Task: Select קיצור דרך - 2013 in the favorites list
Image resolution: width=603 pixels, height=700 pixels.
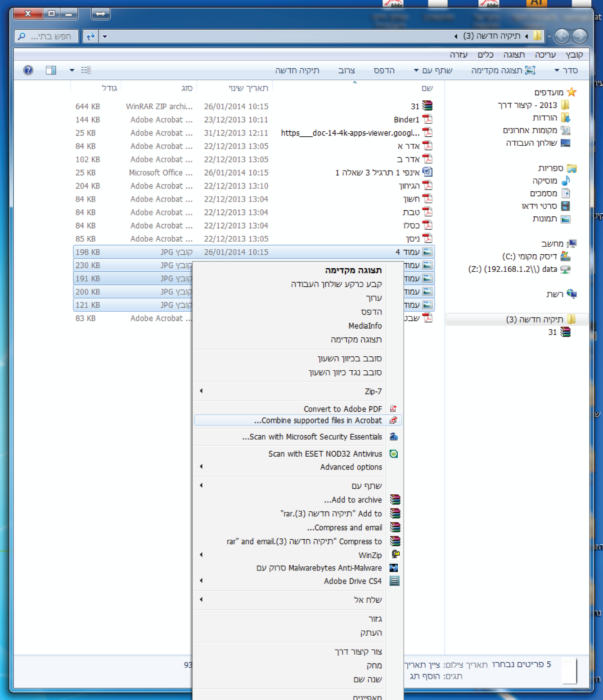Action: click(x=527, y=105)
